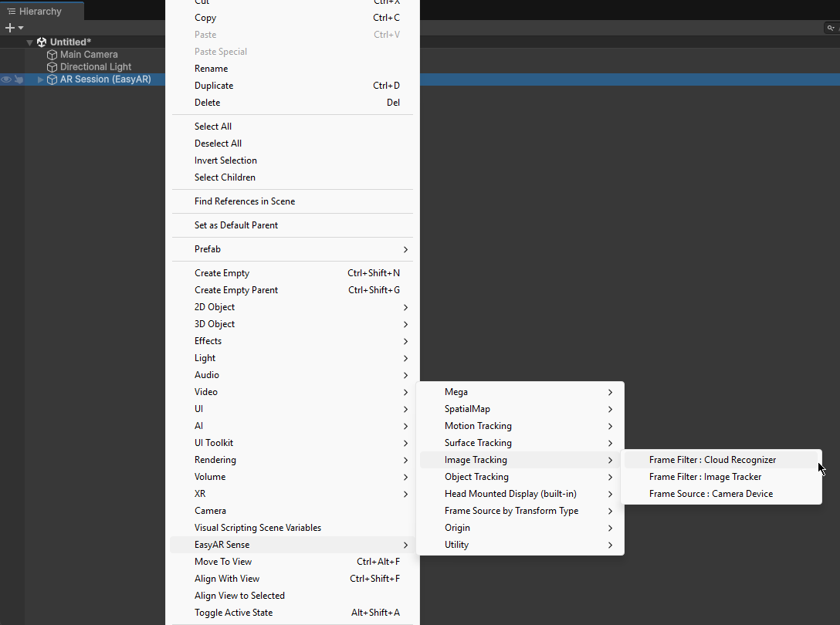Choose Frame Source : Camera Device
Viewport: 840px width, 625px height.
[x=710, y=494]
